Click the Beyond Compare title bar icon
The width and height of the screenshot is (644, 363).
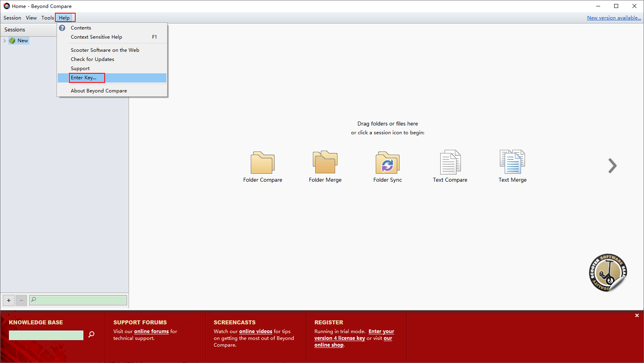point(7,6)
